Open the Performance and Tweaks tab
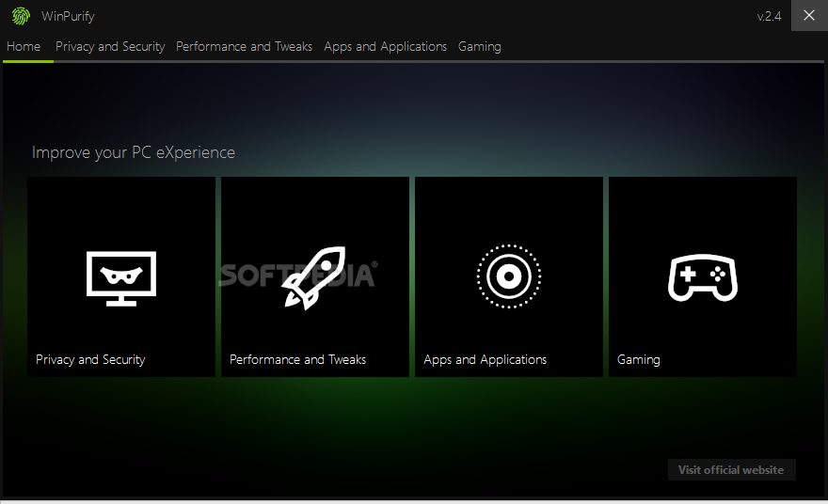Viewport: 828px width, 504px height. tap(244, 46)
